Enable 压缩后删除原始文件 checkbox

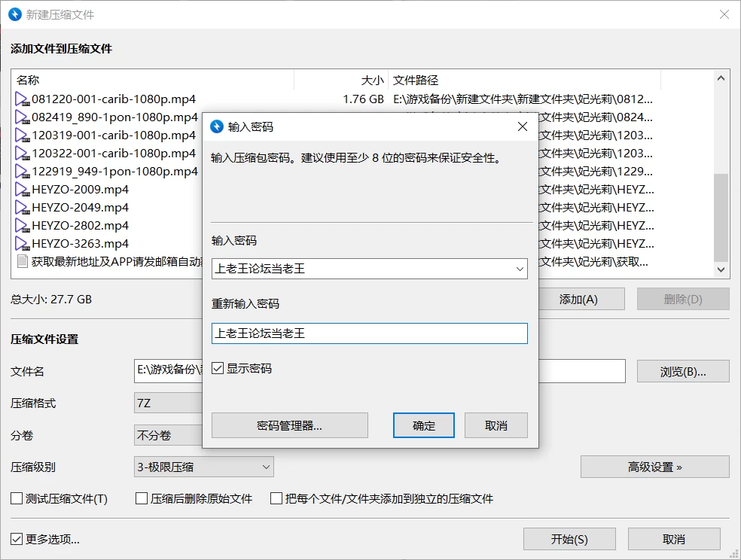142,498
